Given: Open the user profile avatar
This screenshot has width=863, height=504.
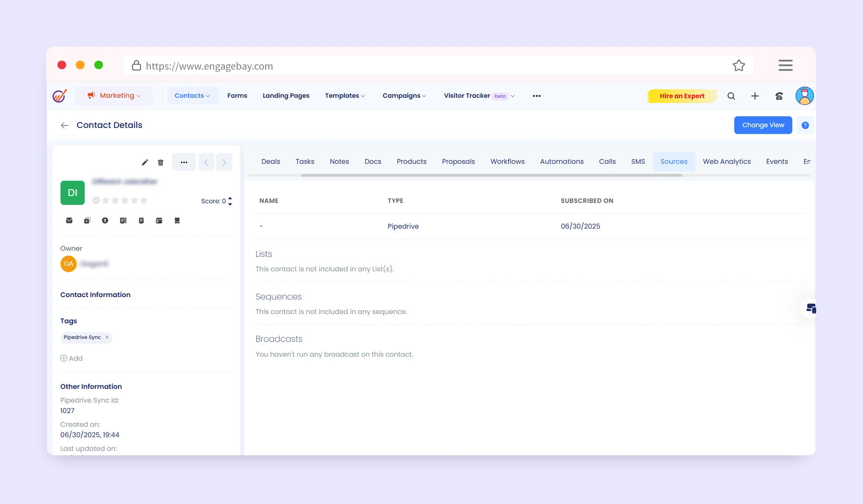Looking at the screenshot, I should click(805, 96).
